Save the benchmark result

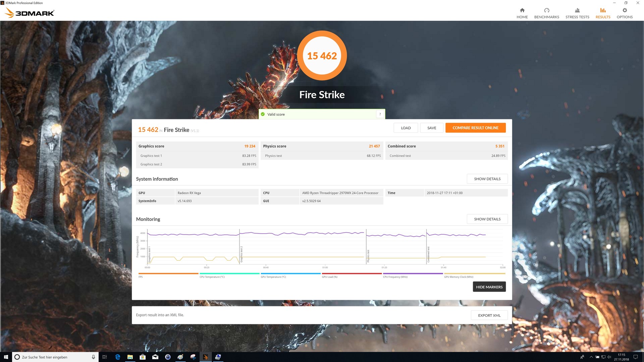tap(432, 128)
